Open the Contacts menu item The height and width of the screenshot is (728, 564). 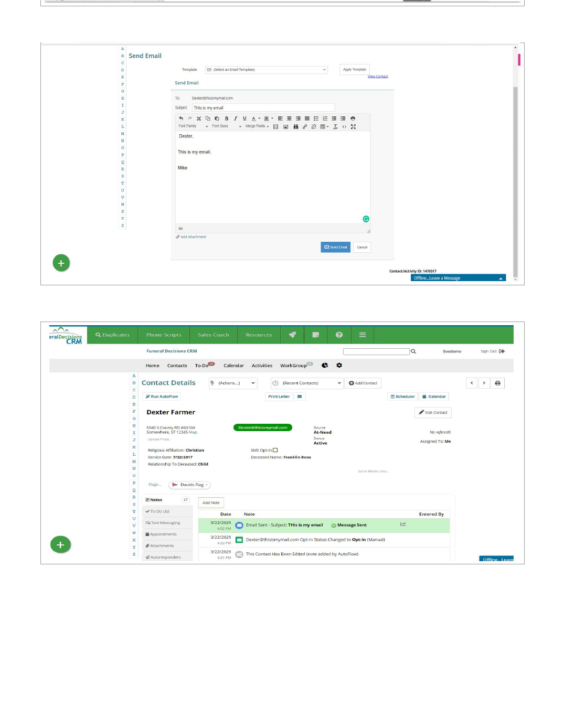(177, 366)
